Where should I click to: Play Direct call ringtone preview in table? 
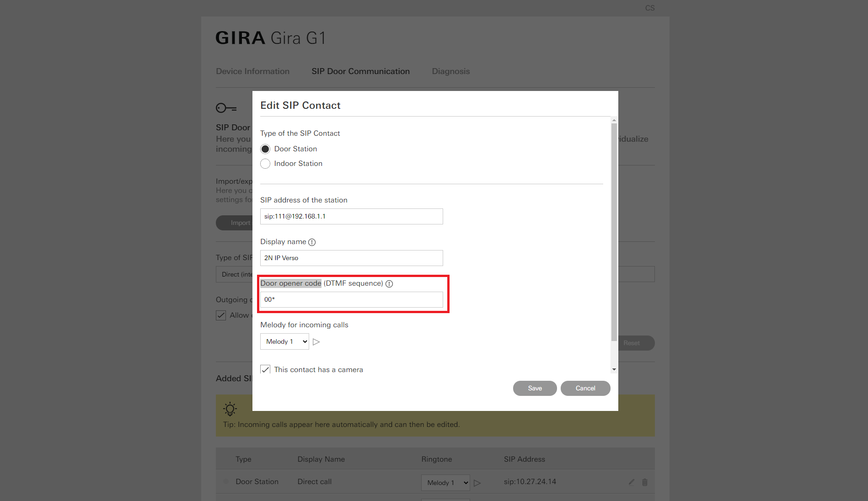click(x=477, y=483)
